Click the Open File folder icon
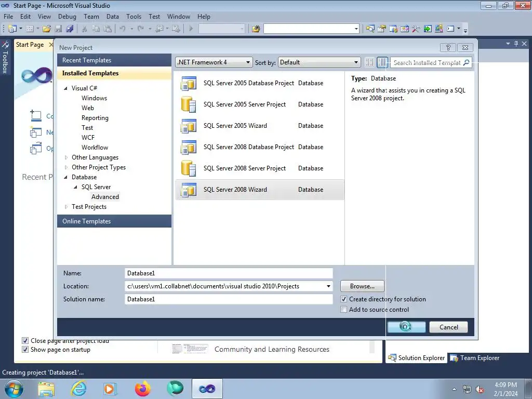Image resolution: width=532 pixels, height=399 pixels. pos(47,29)
